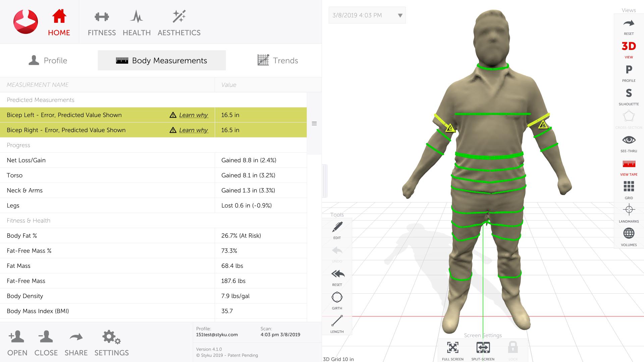644x362 pixels.
Task: Open Settings from the bottom toolbar
Action: pyautogui.click(x=111, y=343)
